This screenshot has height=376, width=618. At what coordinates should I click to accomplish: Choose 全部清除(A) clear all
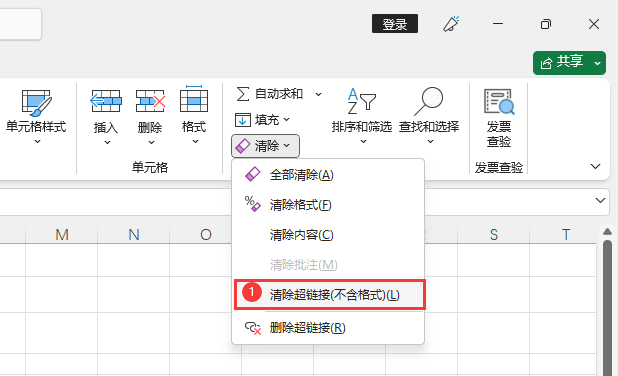(x=328, y=175)
